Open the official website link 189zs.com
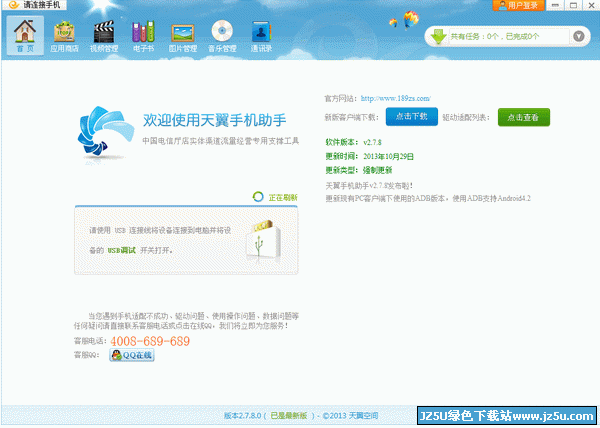 click(396, 99)
